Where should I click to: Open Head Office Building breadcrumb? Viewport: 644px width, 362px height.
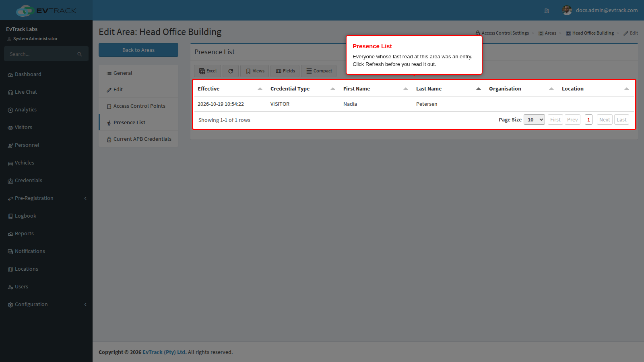click(590, 33)
